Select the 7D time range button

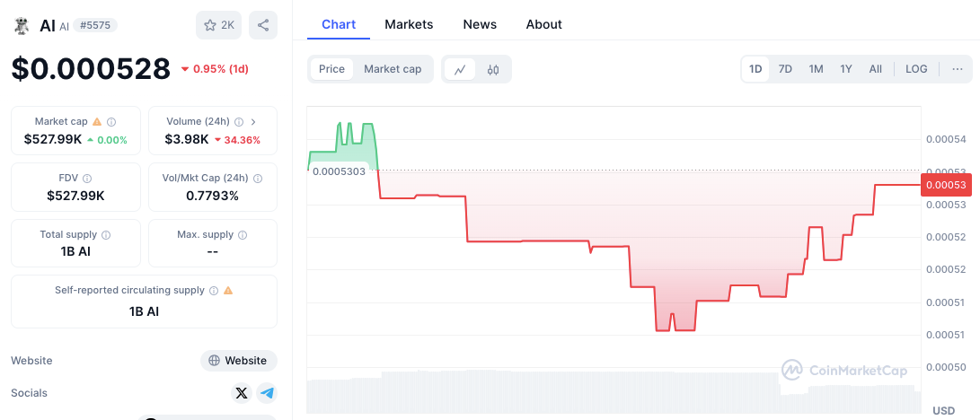pyautogui.click(x=785, y=69)
